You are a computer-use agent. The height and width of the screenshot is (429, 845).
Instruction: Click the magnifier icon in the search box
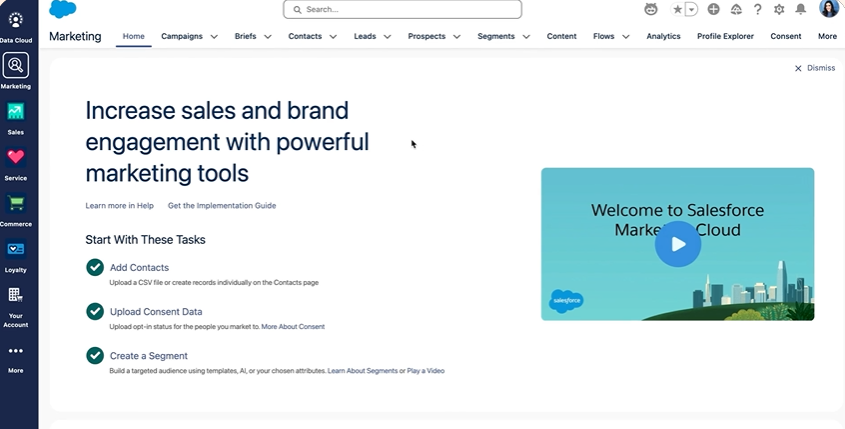297,9
